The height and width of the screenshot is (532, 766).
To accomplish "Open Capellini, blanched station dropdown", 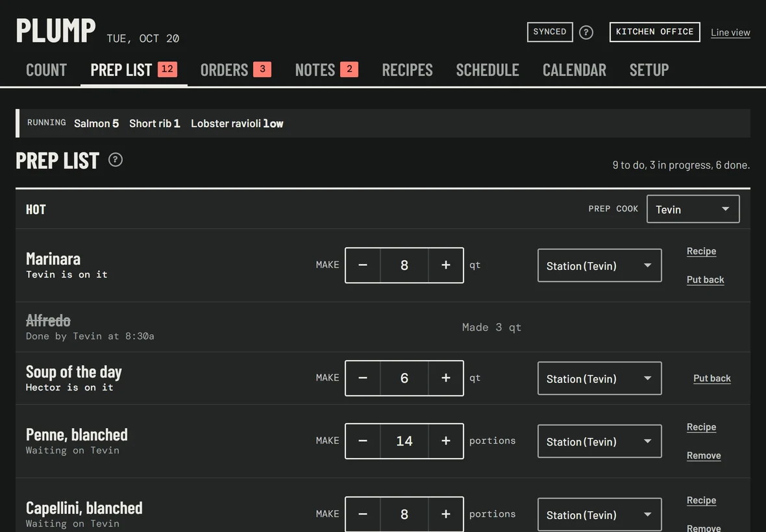I will (x=599, y=514).
